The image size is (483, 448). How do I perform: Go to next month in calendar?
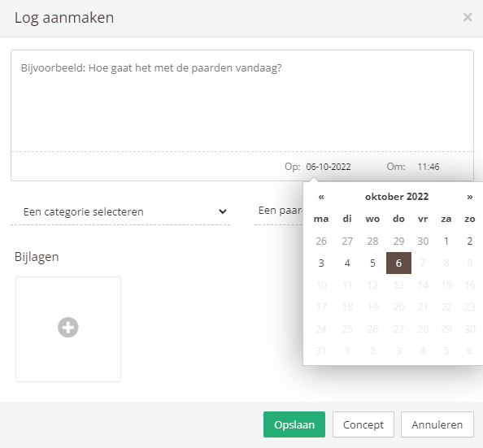pos(469,197)
